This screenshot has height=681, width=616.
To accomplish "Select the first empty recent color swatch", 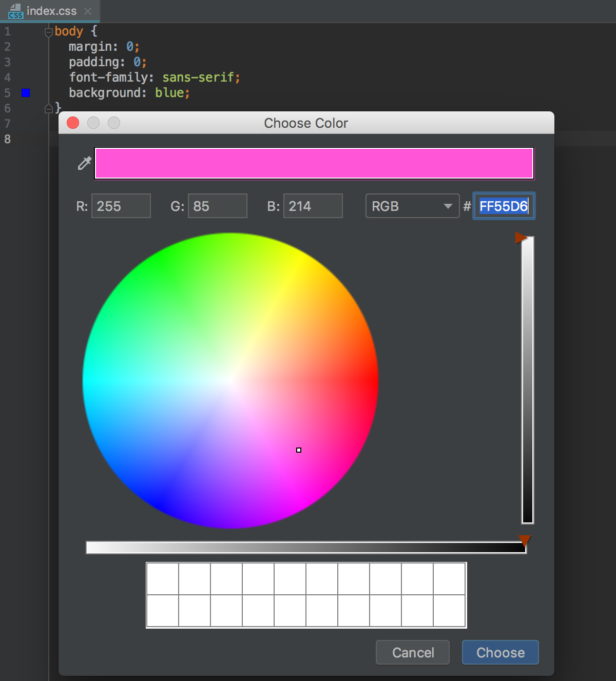I will [163, 579].
